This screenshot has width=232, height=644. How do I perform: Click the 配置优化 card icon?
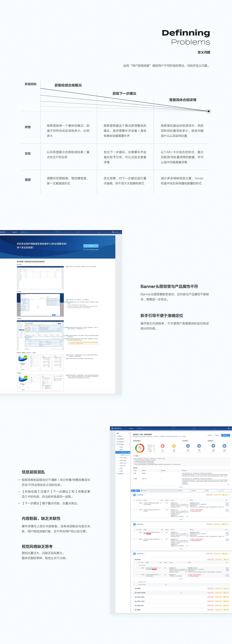[224, 446]
